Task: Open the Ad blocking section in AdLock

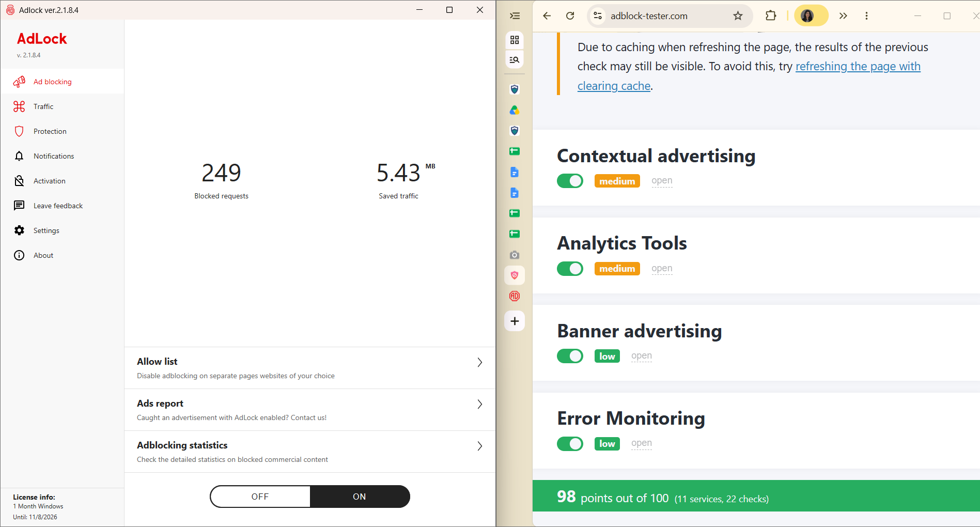Action: tap(62, 82)
